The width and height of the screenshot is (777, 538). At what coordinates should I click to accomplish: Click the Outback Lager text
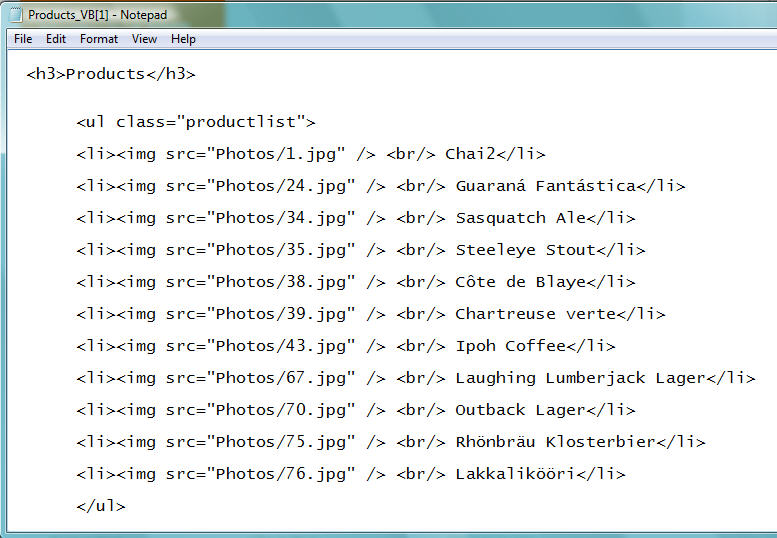pyautogui.click(x=520, y=410)
